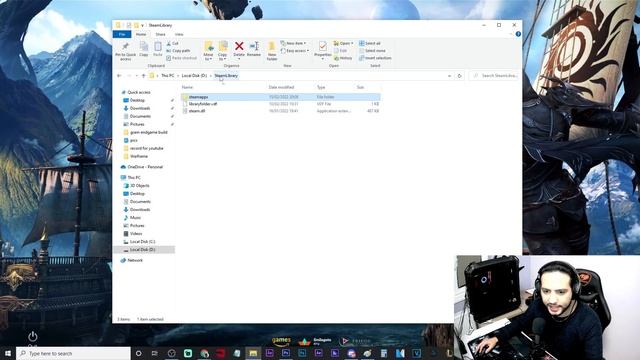Expand the quick access toolbar customize arrow
The image size is (640, 360).
tap(142, 25)
